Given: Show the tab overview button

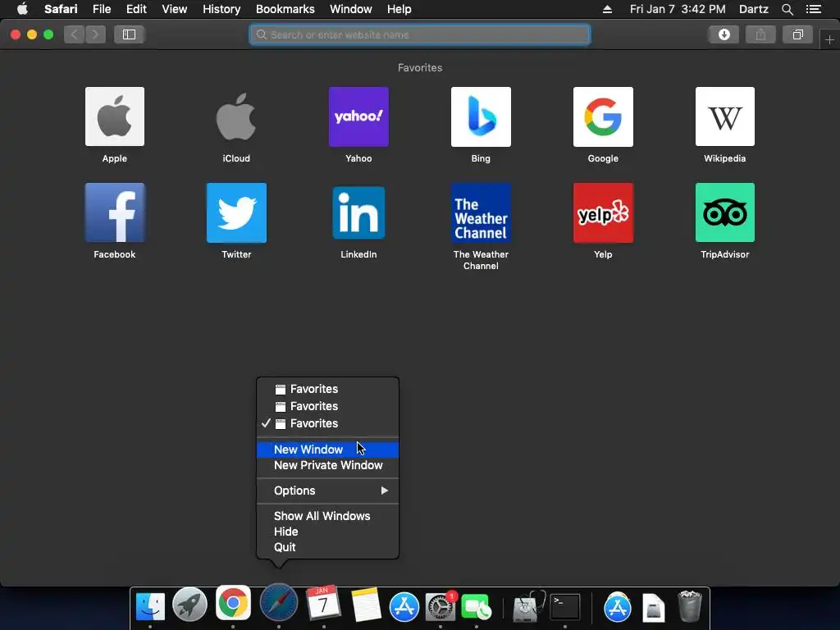Looking at the screenshot, I should (797, 34).
